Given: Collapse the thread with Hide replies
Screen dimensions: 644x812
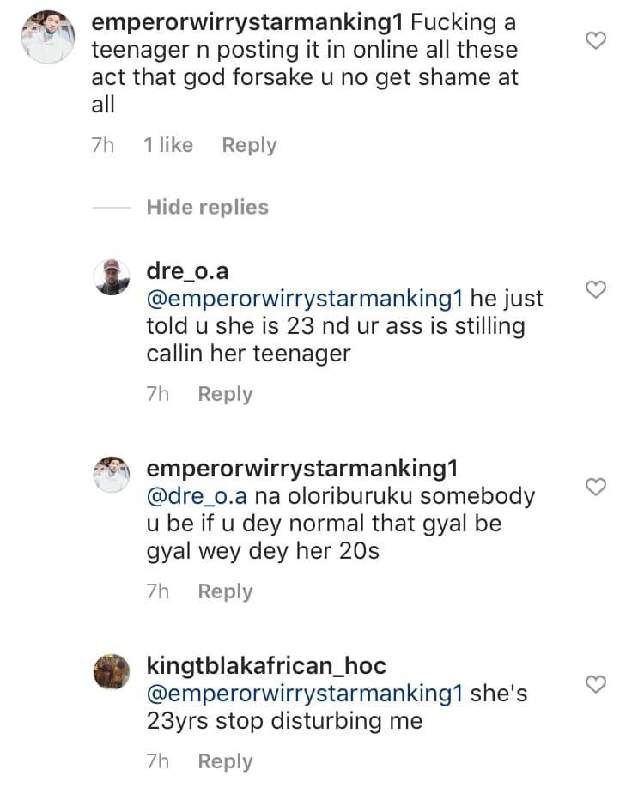Looking at the screenshot, I should pos(207,207).
